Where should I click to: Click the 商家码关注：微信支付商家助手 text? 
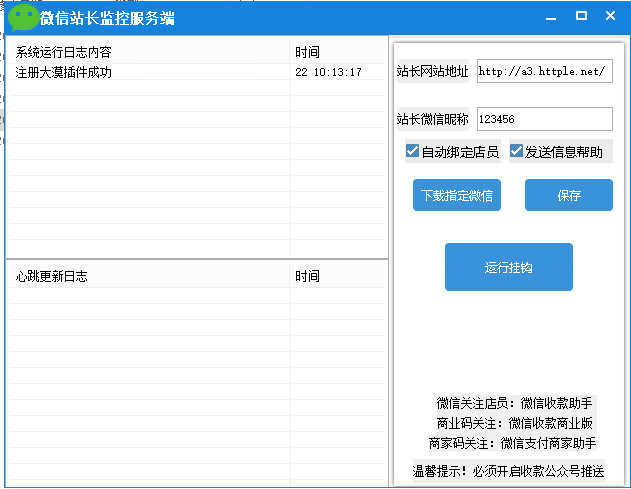[512, 443]
